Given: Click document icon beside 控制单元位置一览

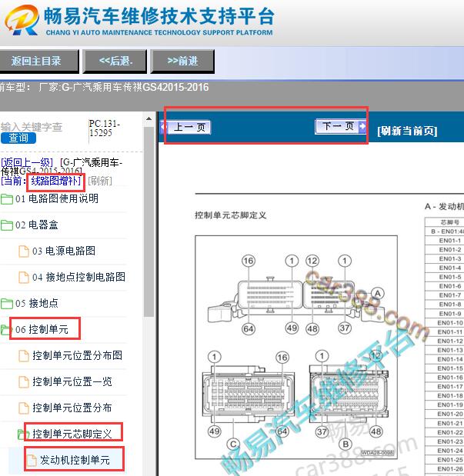Looking at the screenshot, I should click(24, 382).
